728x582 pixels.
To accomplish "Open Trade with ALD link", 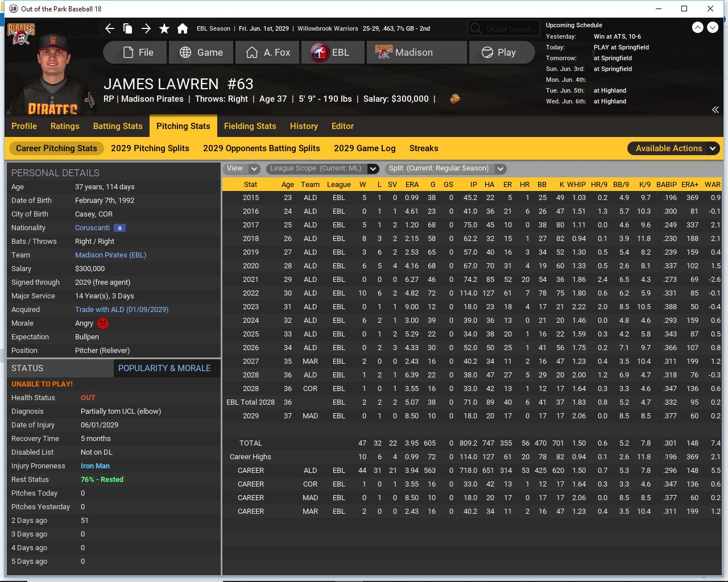I will [122, 310].
